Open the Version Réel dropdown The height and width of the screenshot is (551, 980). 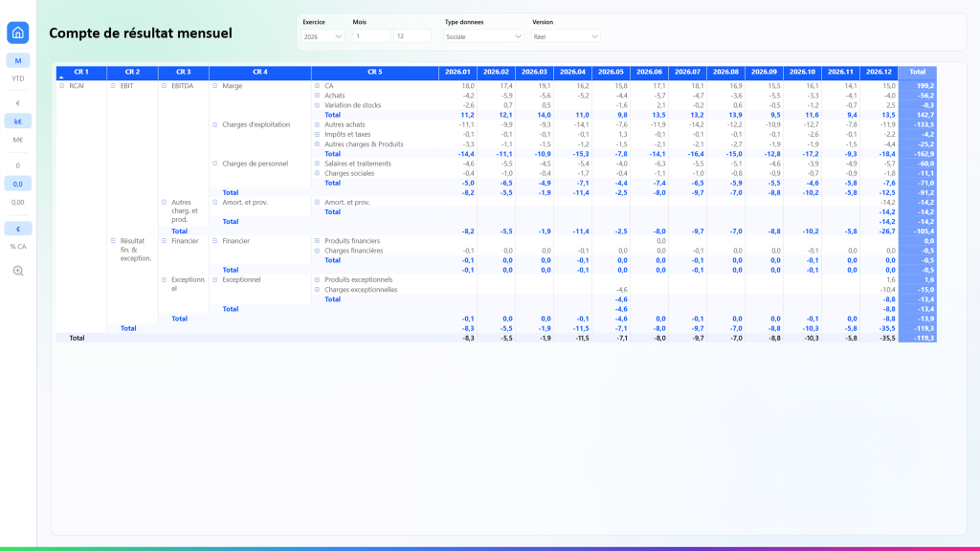(x=566, y=36)
